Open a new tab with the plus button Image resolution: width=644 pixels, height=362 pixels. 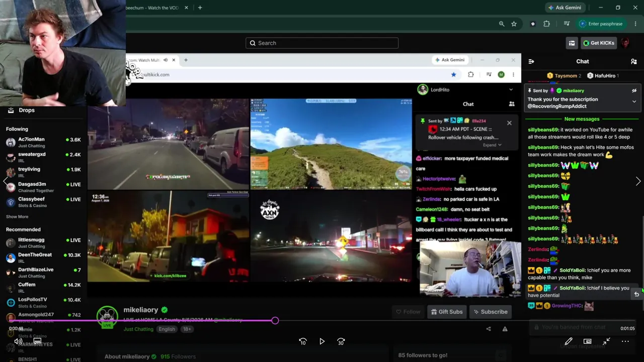tap(200, 8)
